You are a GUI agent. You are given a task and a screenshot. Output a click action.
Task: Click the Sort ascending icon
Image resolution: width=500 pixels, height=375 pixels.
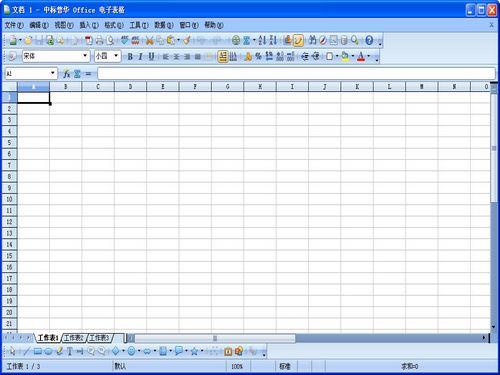pyautogui.click(x=262, y=40)
